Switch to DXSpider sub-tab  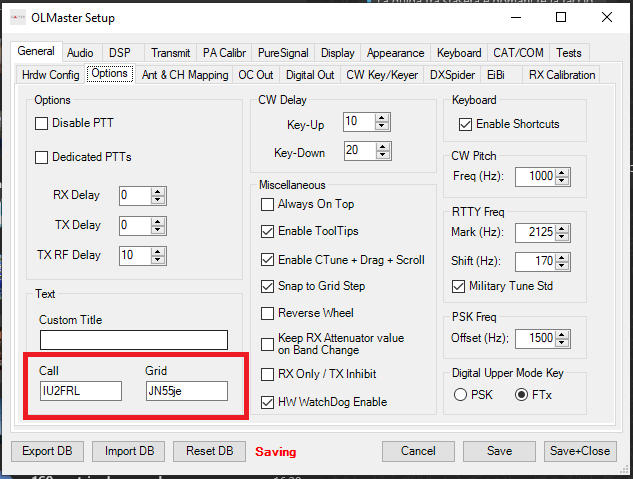pos(452,75)
